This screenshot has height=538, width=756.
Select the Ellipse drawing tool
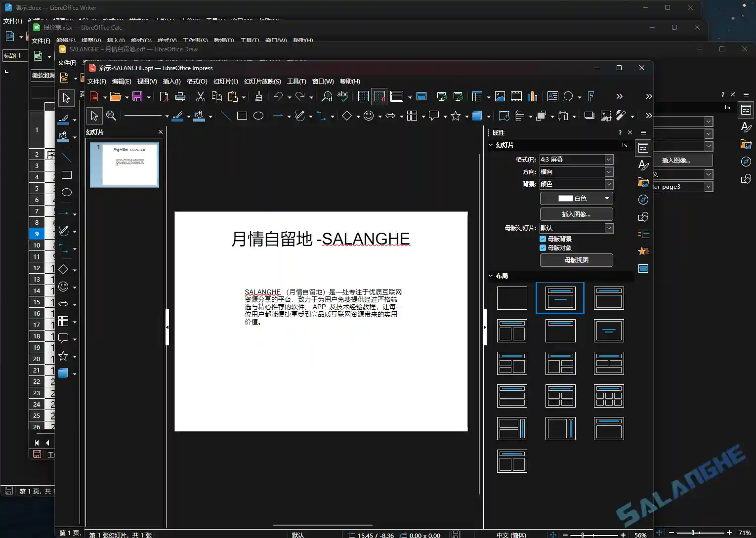click(x=258, y=116)
